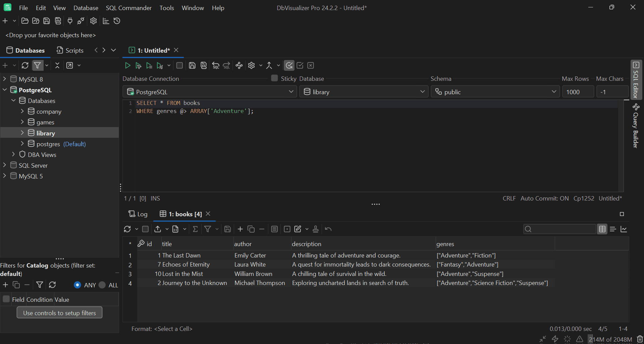Enable the Field checkbox in the filter row
The height and width of the screenshot is (344, 644).
[6, 299]
